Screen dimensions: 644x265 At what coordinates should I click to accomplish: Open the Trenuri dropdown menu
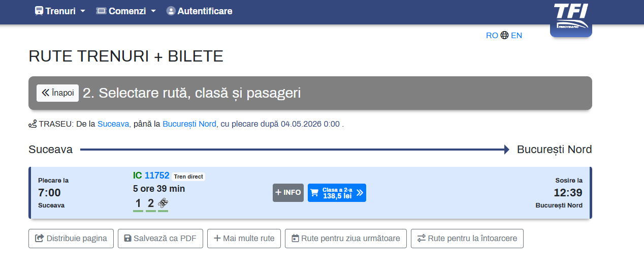60,11
